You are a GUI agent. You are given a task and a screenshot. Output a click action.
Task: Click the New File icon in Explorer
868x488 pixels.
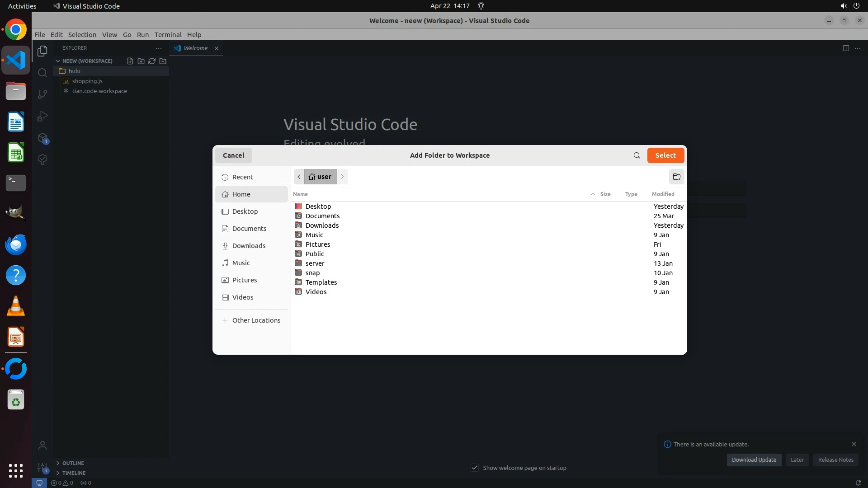130,61
